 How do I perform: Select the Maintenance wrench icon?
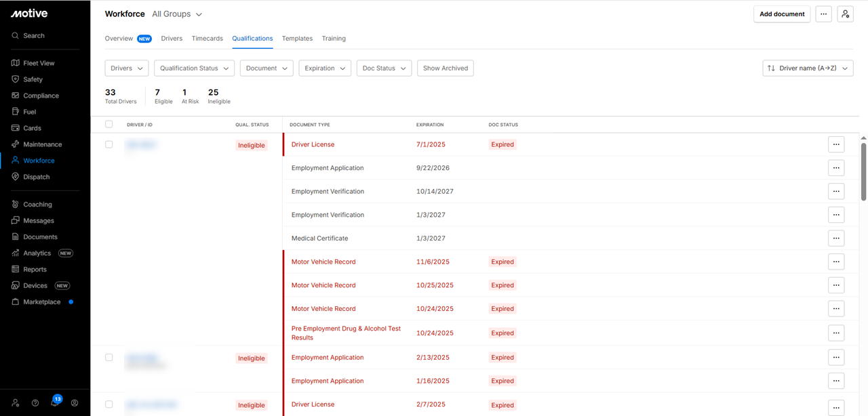click(x=16, y=144)
